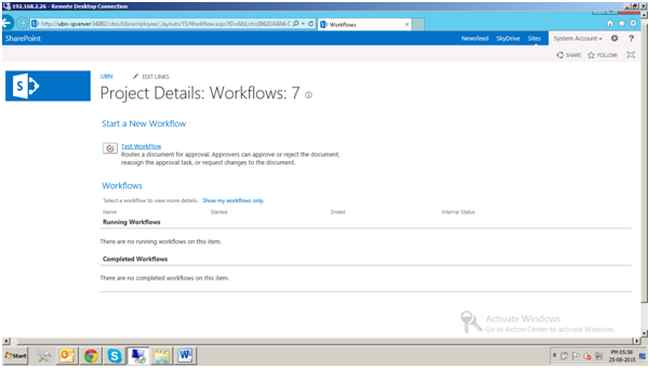
Task: Open Google Chrome from the taskbar
Action: (x=91, y=356)
